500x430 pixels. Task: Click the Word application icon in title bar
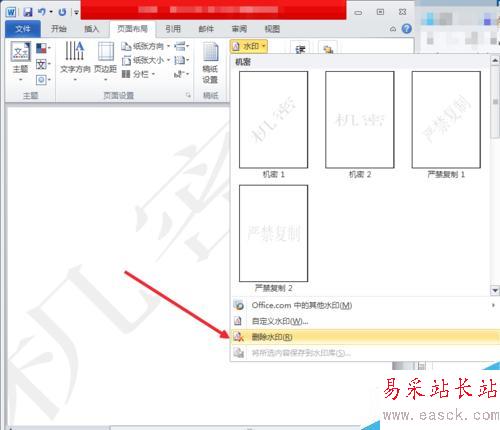click(x=11, y=12)
